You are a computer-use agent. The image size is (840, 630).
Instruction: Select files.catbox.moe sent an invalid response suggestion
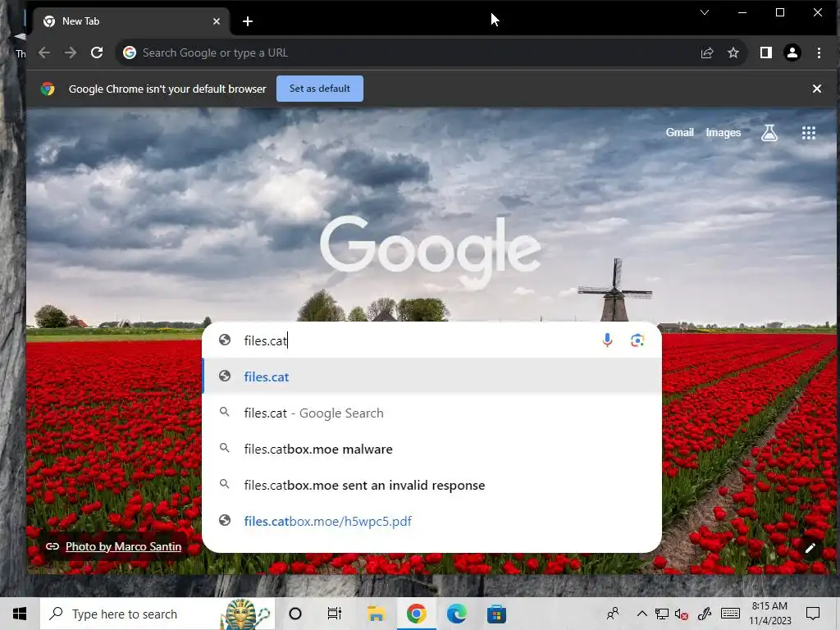point(431,485)
